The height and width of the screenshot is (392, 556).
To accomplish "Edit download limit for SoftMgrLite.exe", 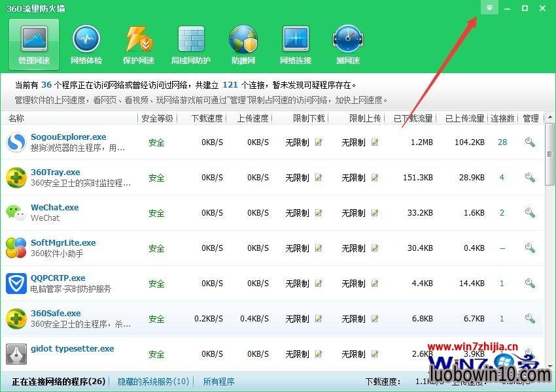I will [319, 248].
